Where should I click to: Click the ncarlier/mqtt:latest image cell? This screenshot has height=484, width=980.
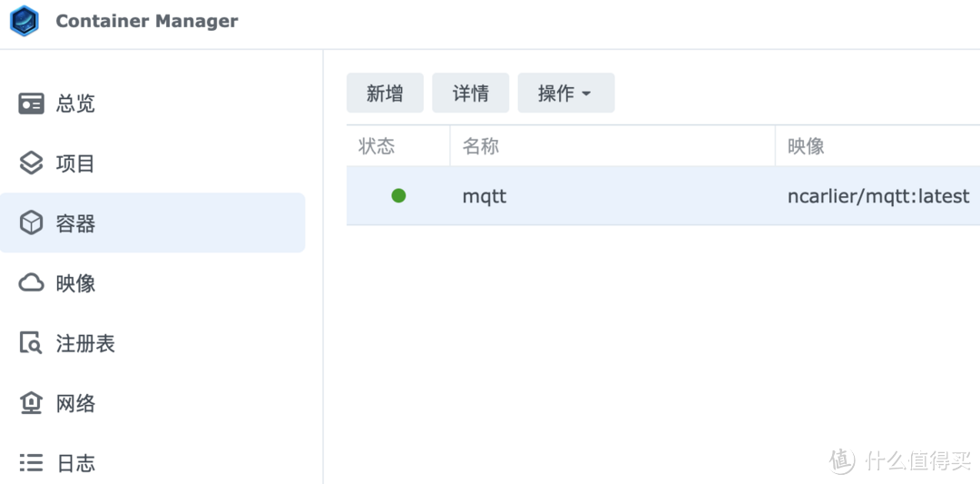877,195
